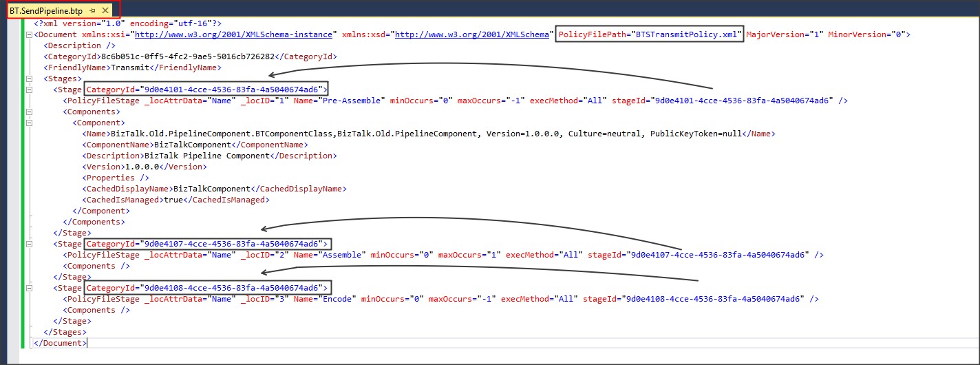This screenshot has width=980, height=365.
Task: Click the Name="Assemble" attribute
Action: pos(329,255)
